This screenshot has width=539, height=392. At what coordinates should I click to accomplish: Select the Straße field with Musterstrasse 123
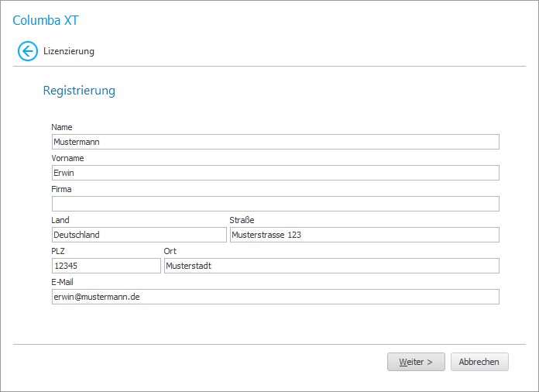364,235
